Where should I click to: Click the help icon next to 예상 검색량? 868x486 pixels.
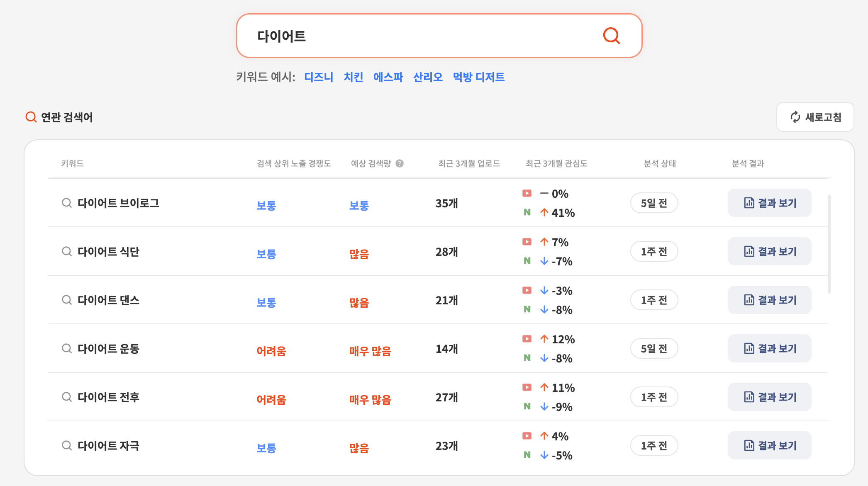tap(400, 163)
